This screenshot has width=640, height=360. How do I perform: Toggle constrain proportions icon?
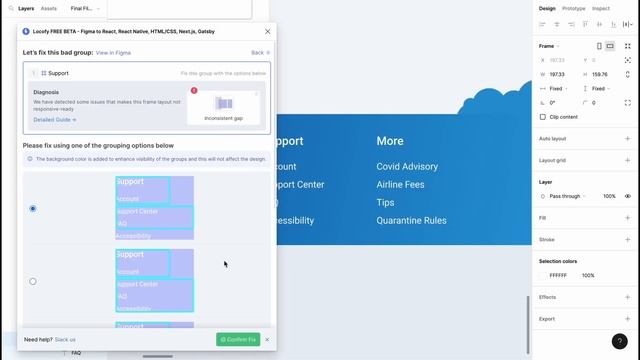coord(628,74)
